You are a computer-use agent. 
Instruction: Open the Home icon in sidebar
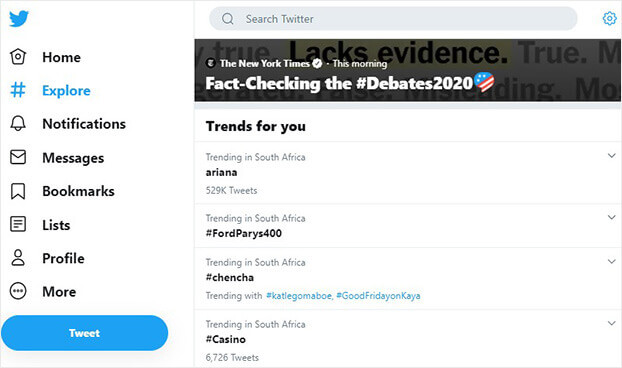18,57
